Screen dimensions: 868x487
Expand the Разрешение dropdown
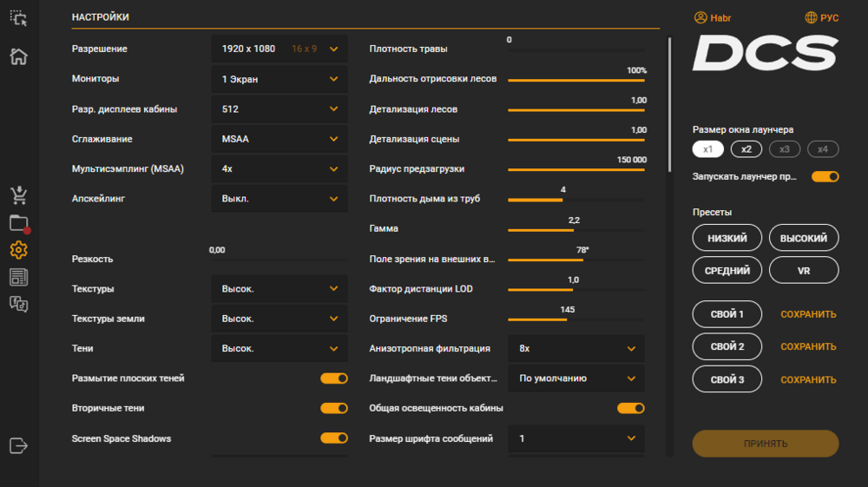click(x=279, y=49)
